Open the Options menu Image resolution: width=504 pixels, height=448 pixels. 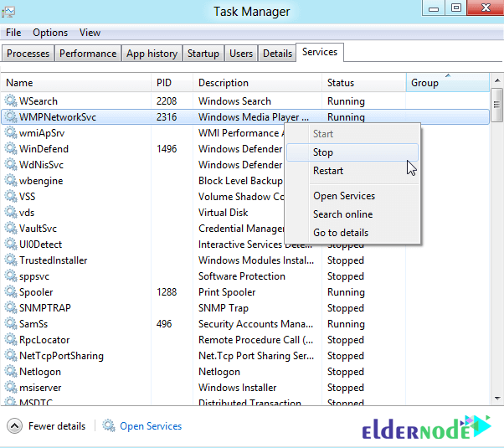point(50,33)
